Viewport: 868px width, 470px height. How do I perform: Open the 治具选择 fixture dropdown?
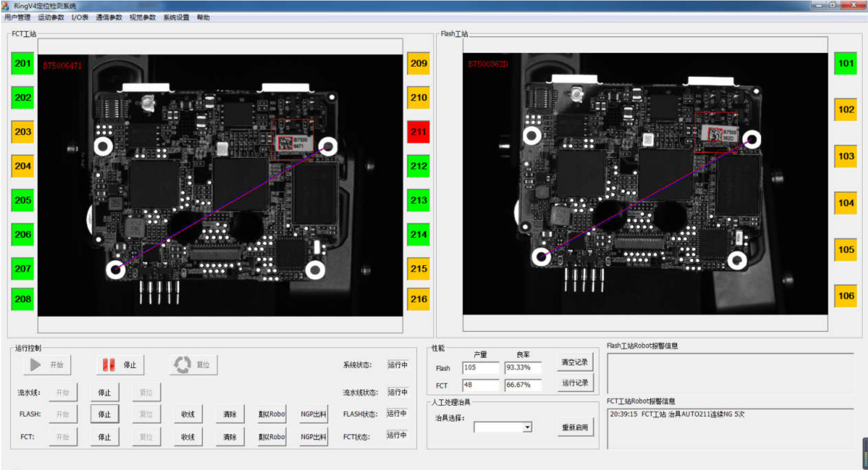coord(527,427)
